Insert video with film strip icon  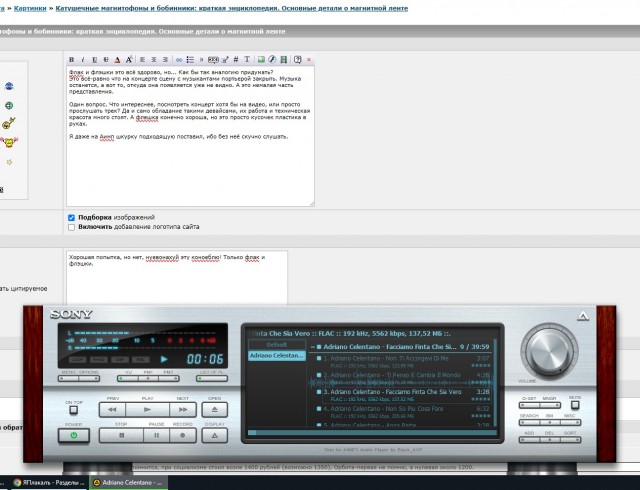284,60
